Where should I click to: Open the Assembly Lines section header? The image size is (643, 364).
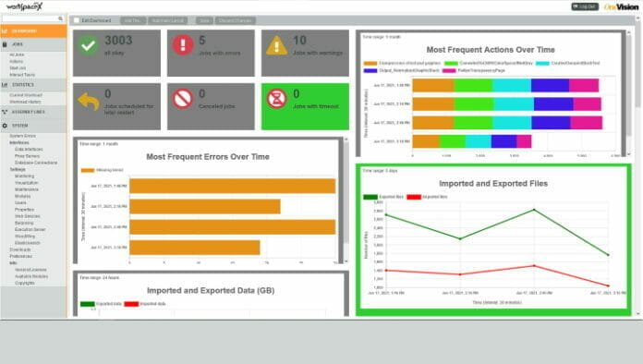[x=33, y=112]
